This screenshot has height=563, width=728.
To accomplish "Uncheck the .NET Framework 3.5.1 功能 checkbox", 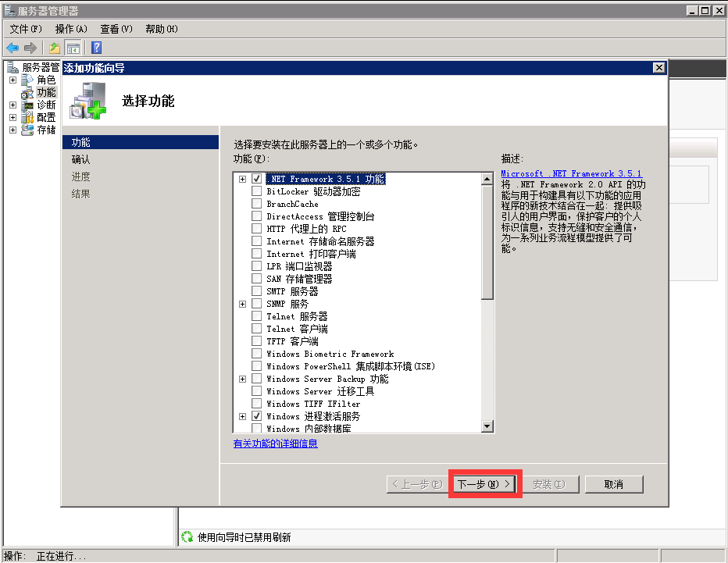I will [x=257, y=179].
